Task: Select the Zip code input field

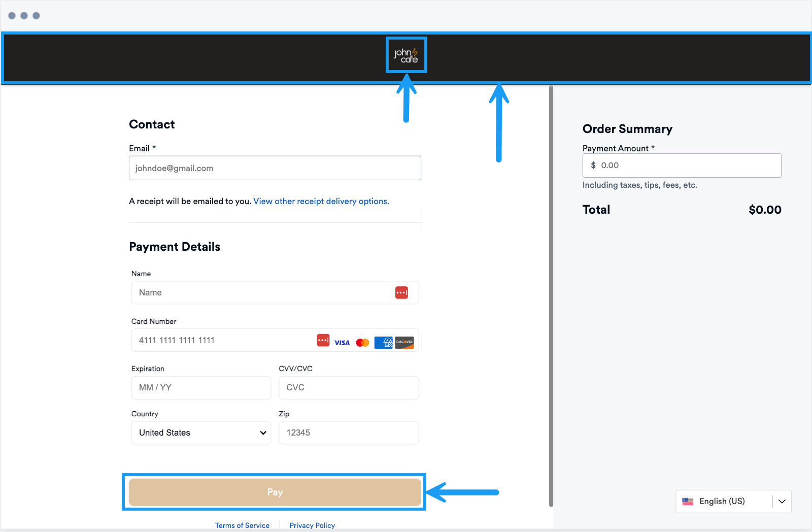Action: coord(348,433)
